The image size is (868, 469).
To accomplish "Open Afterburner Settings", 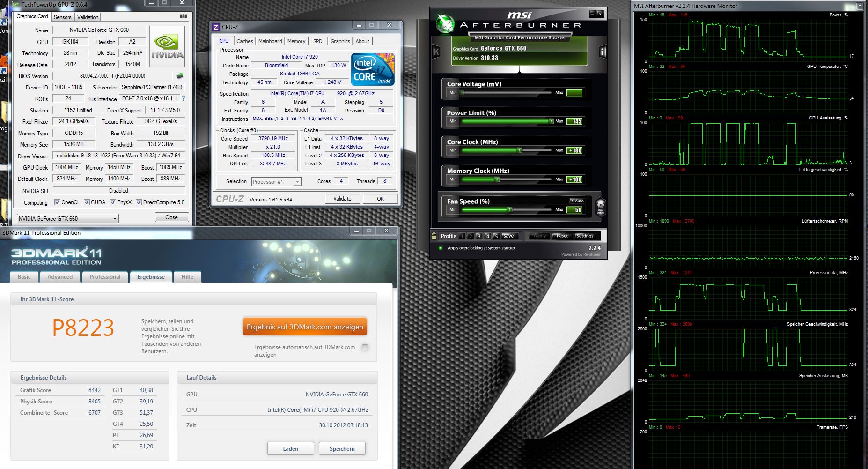I will click(584, 236).
